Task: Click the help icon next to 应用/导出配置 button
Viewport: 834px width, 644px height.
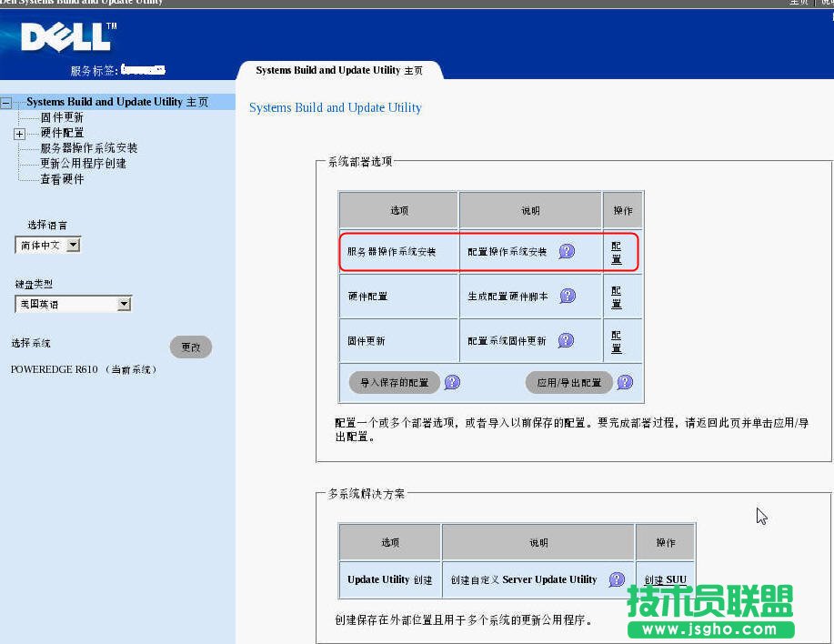Action: click(625, 383)
